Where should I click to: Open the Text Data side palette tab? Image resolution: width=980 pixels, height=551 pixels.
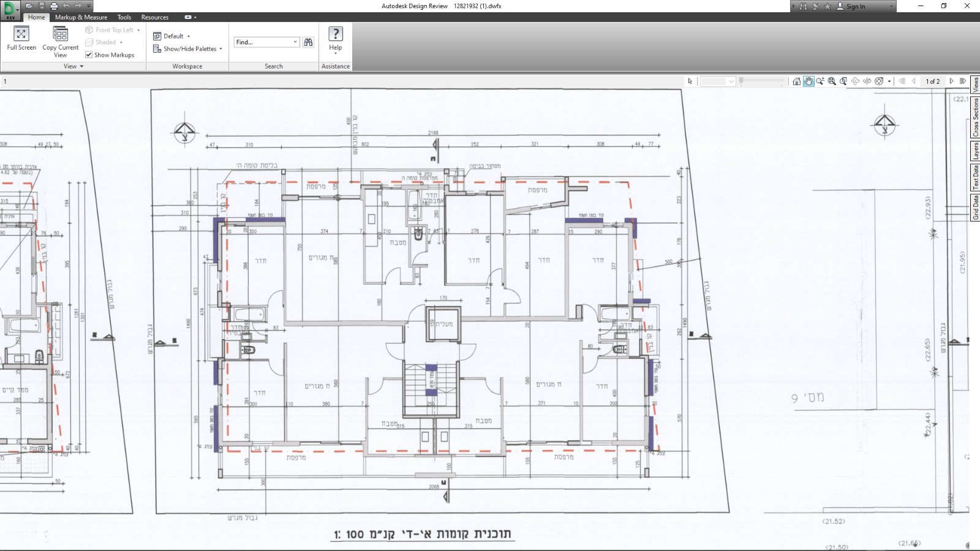click(975, 177)
